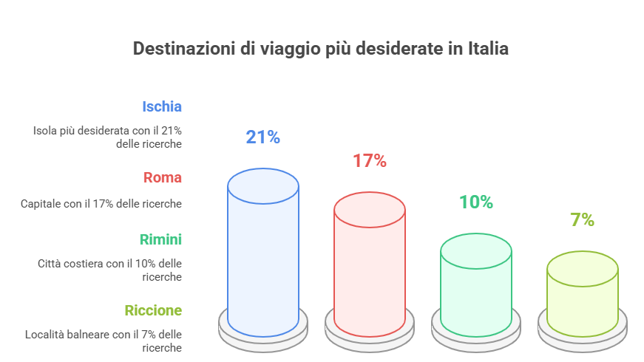Click the 10% value label
Screen dimensions: 644x362
click(x=476, y=202)
